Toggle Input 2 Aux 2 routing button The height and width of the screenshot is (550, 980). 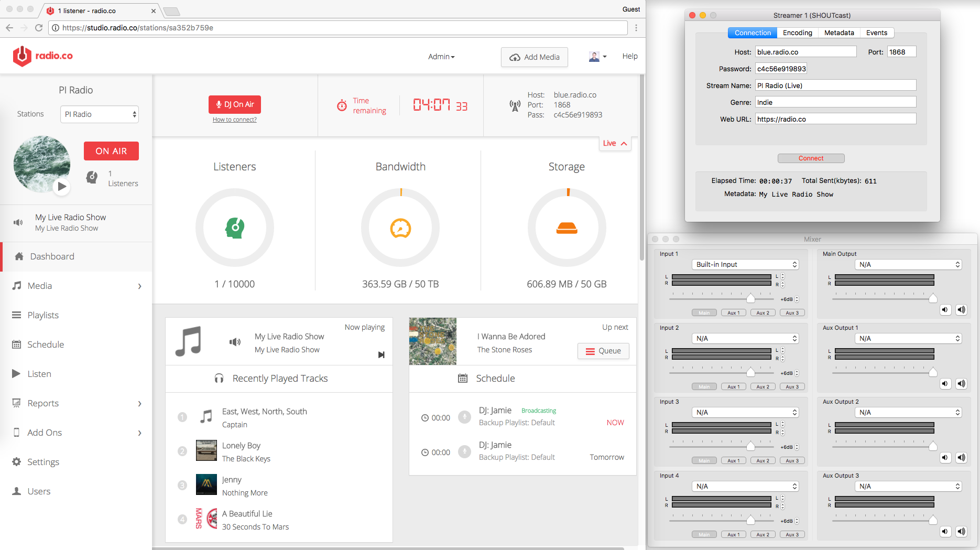[763, 387]
